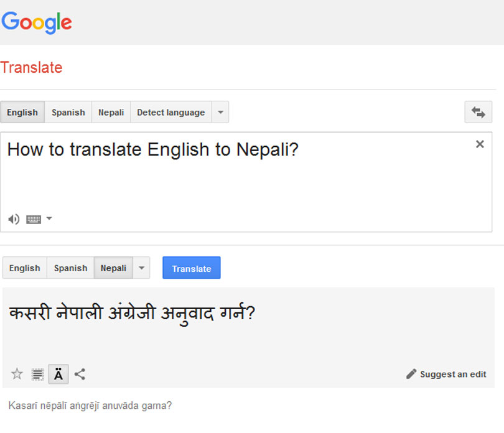504x433 pixels.
Task: Toggle romanization display button
Action: pos(58,374)
